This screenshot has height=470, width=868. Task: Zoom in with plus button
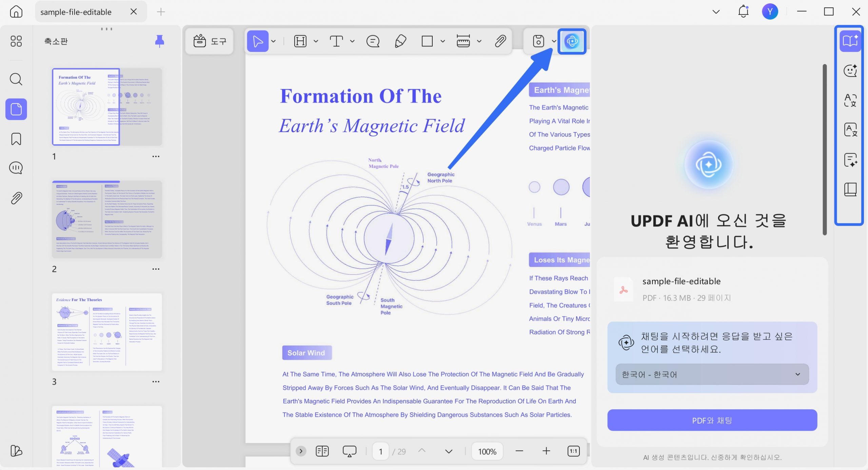point(546,451)
